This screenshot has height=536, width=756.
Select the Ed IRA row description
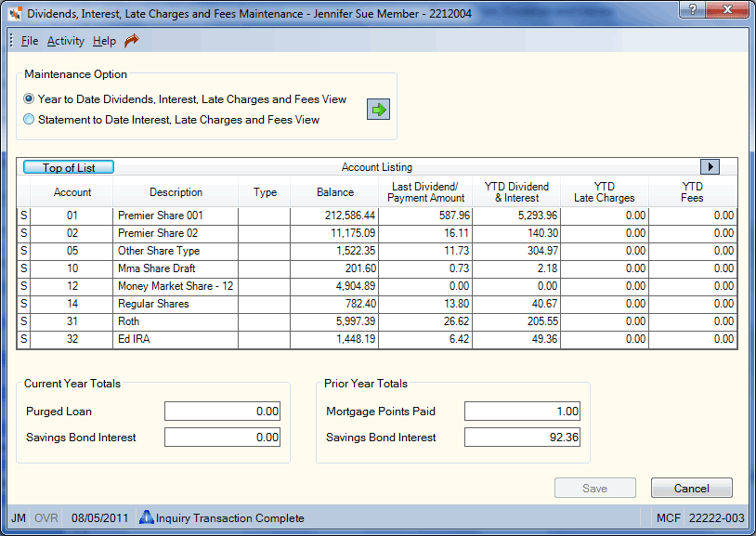point(176,339)
